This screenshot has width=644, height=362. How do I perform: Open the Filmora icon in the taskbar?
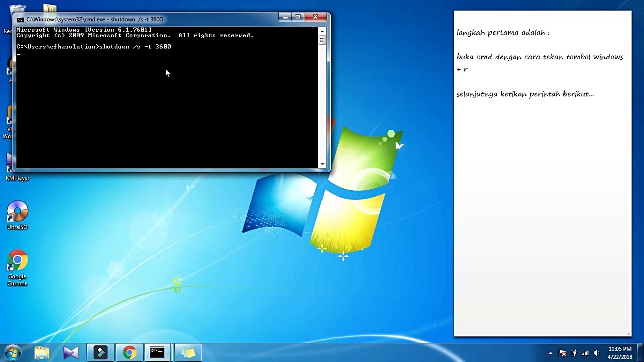click(100, 353)
